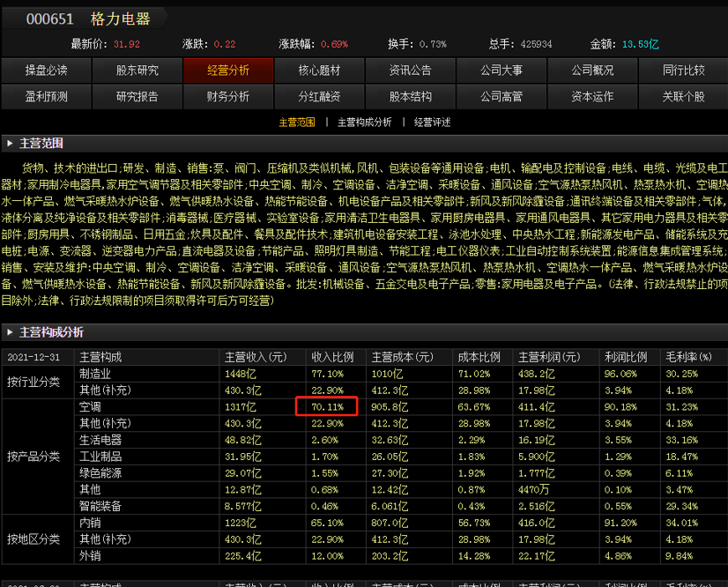Switch to the 财务分析 tab
728x587 pixels.
click(x=227, y=97)
